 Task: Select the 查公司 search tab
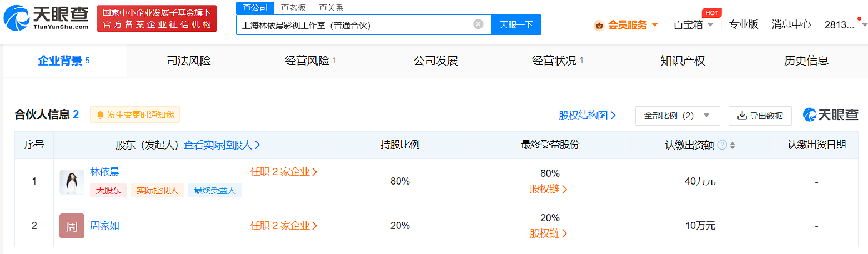(x=255, y=8)
